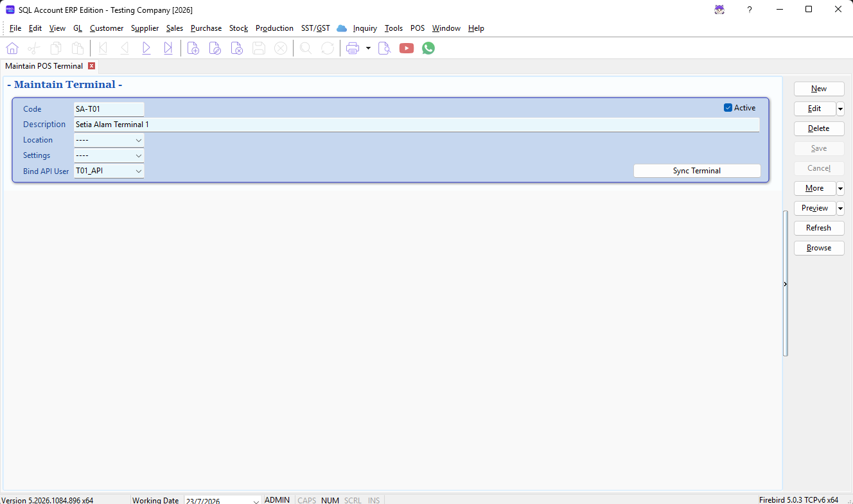Open the Customer menu

(x=107, y=28)
